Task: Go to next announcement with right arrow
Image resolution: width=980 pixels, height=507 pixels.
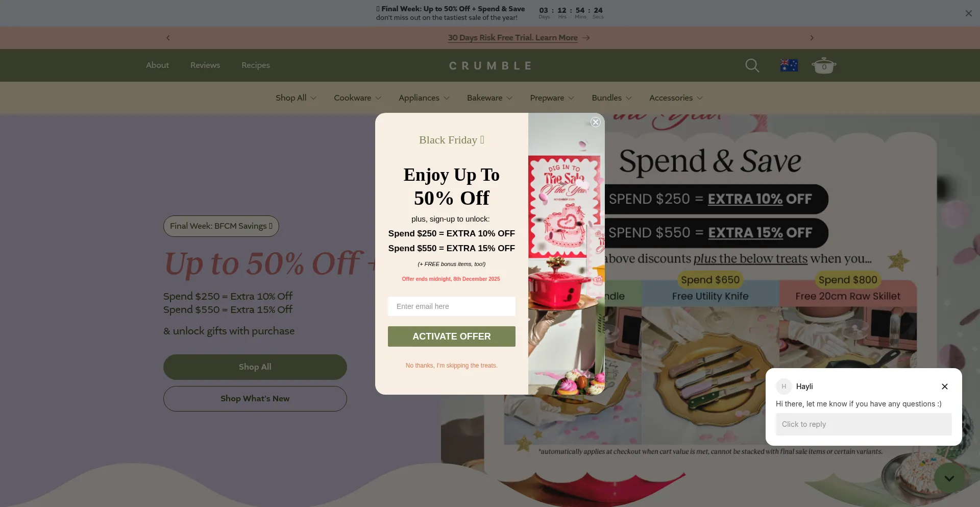Action: click(812, 38)
